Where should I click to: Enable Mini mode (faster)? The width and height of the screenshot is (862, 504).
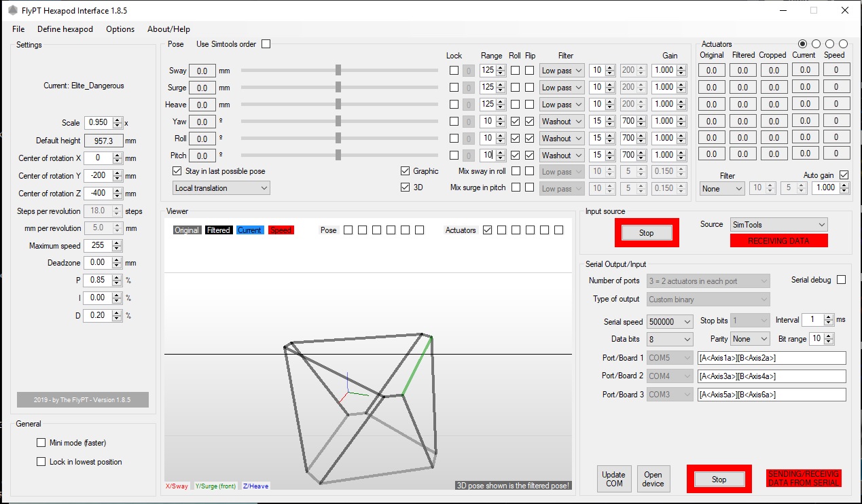coord(41,443)
